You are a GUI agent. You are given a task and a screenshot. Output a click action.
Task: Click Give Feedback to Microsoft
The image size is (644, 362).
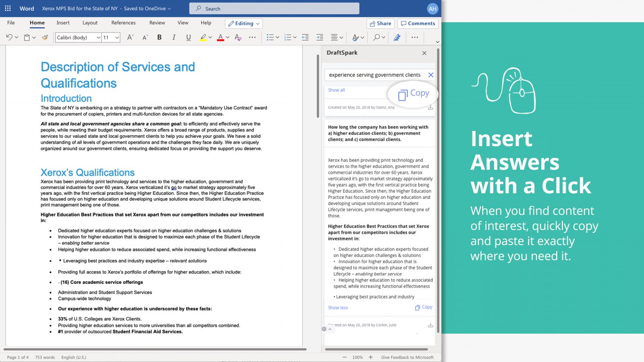point(407,357)
